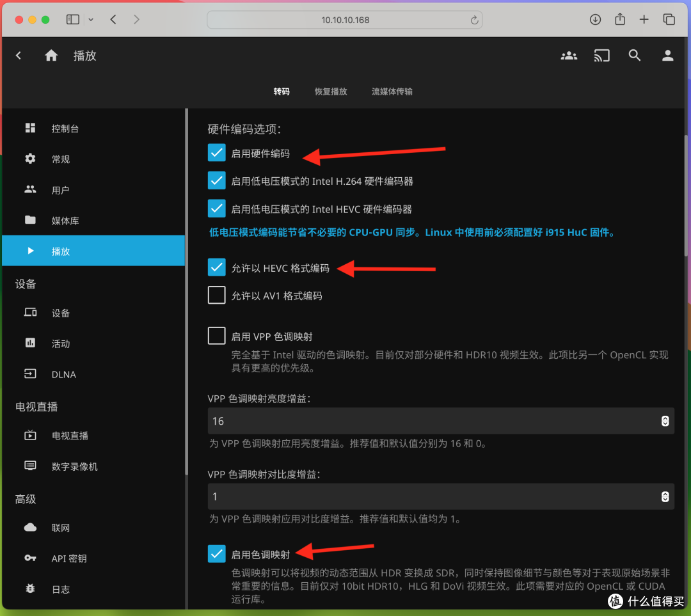691x616 pixels.
Task: Uncheck 启用硬件编码 checkbox
Action: click(216, 153)
